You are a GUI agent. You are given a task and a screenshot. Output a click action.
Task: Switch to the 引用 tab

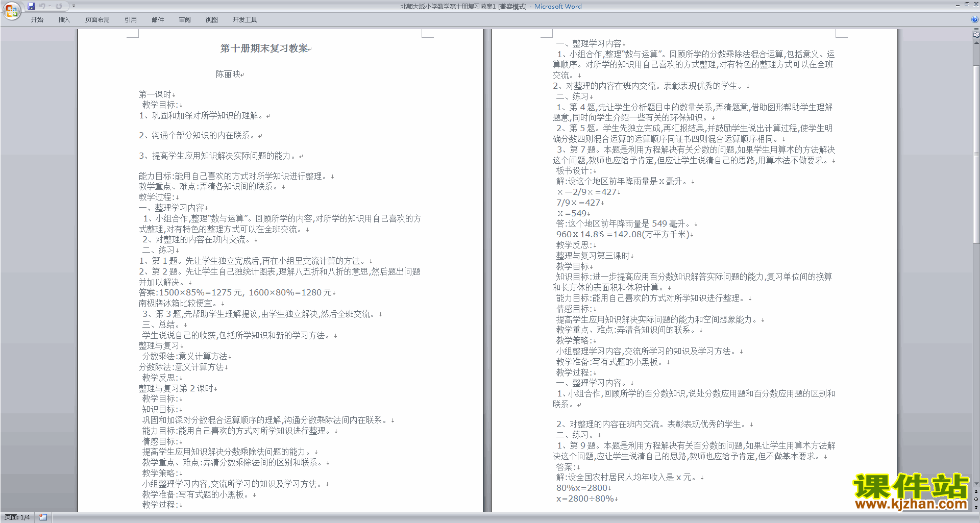coord(131,19)
